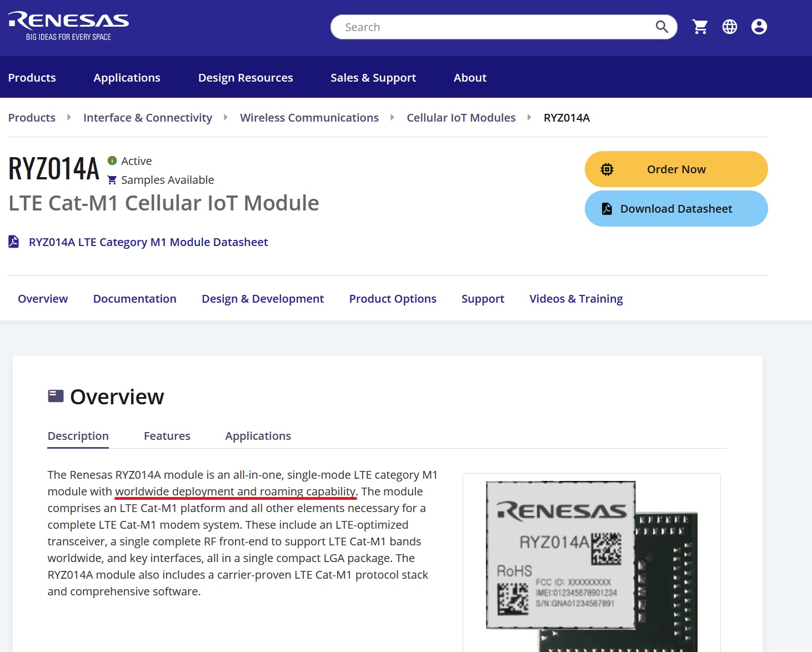This screenshot has height=652, width=812.
Task: Click the large Overview heading text
Action: (x=117, y=397)
